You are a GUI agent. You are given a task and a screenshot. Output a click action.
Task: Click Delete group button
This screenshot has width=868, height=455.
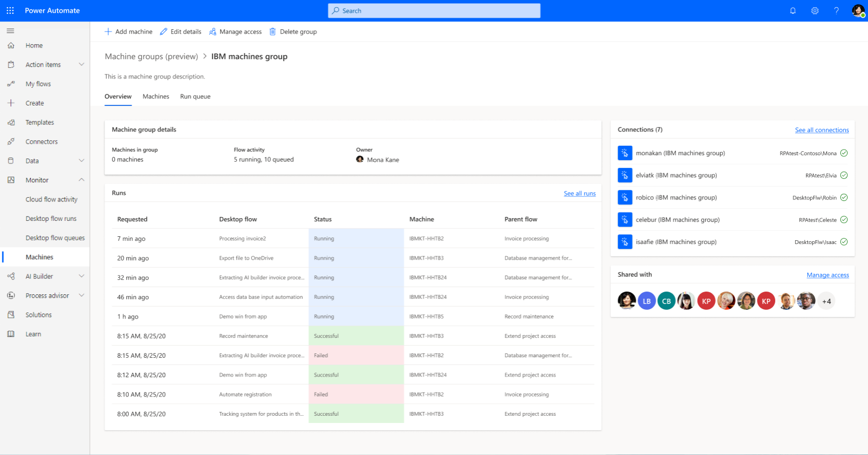(293, 31)
